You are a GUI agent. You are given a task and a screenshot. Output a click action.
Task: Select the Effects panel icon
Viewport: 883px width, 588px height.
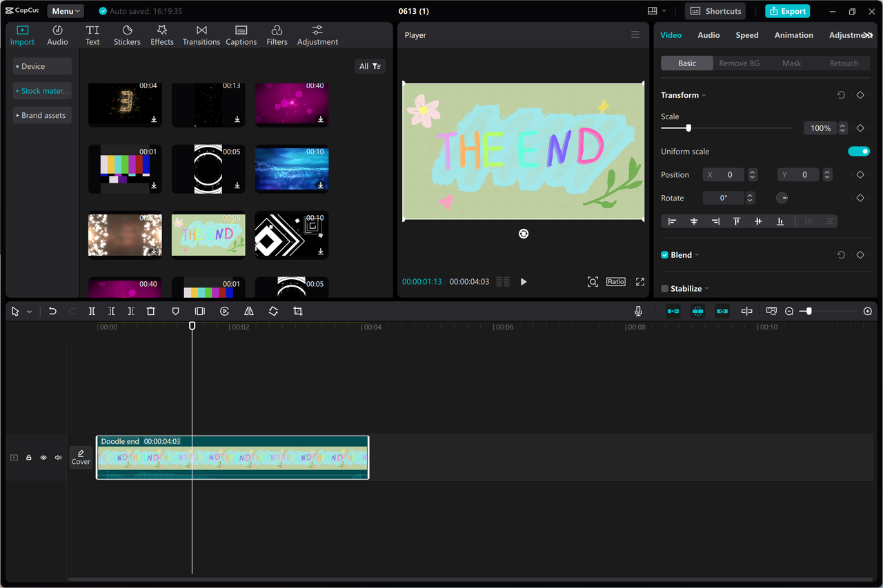[161, 34]
